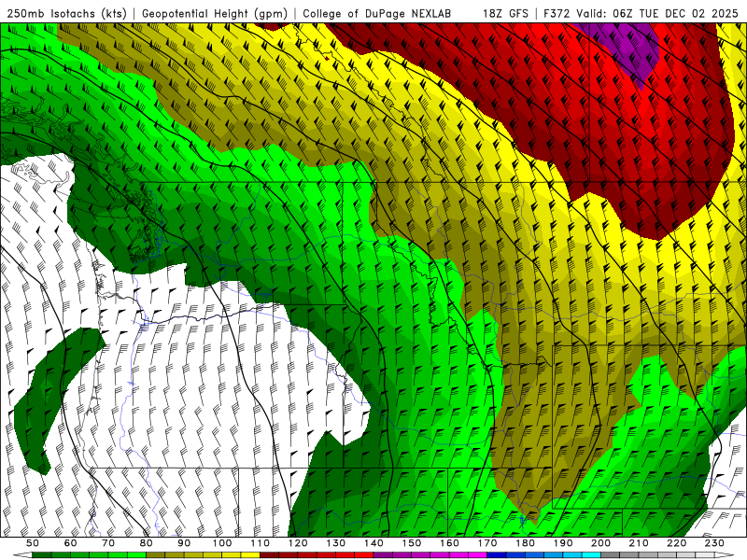Click the 200 label on the color scale
747x560 pixels.
coord(601,543)
